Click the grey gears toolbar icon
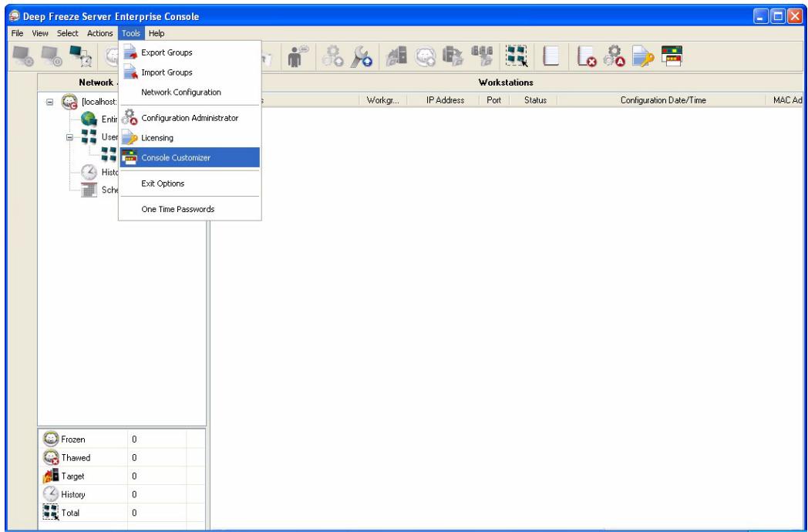 point(332,56)
